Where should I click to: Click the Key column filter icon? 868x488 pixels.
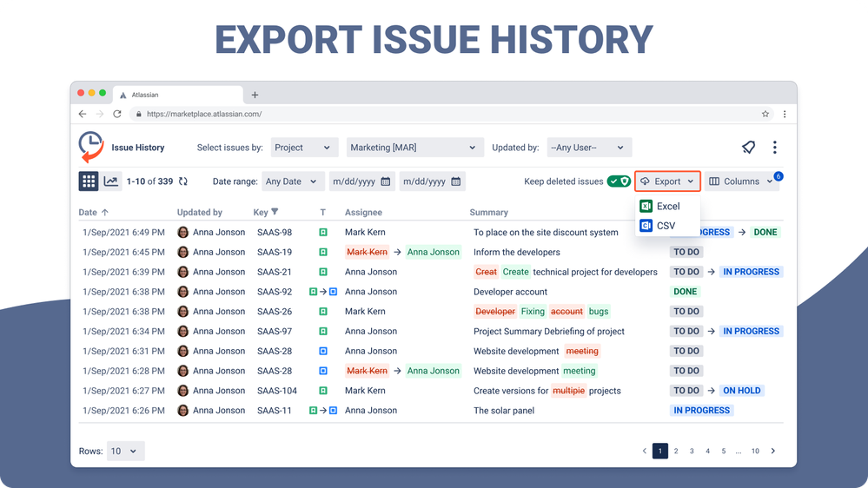275,212
